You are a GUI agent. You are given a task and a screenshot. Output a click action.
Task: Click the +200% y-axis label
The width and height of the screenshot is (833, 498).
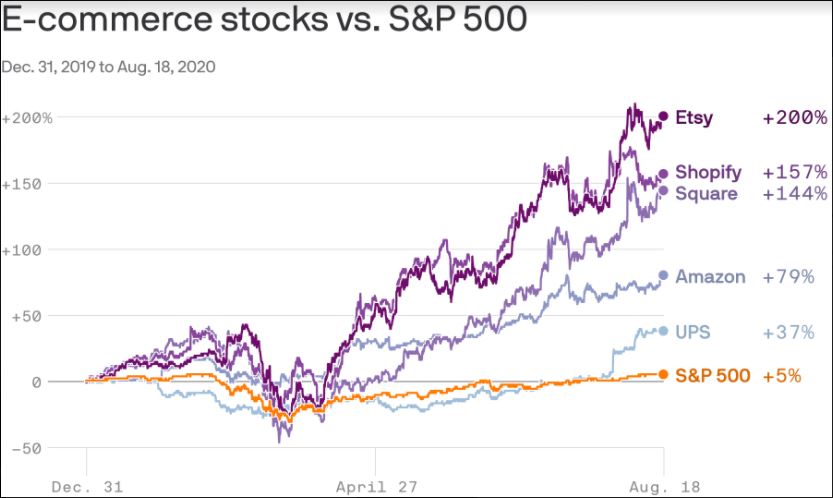point(27,117)
